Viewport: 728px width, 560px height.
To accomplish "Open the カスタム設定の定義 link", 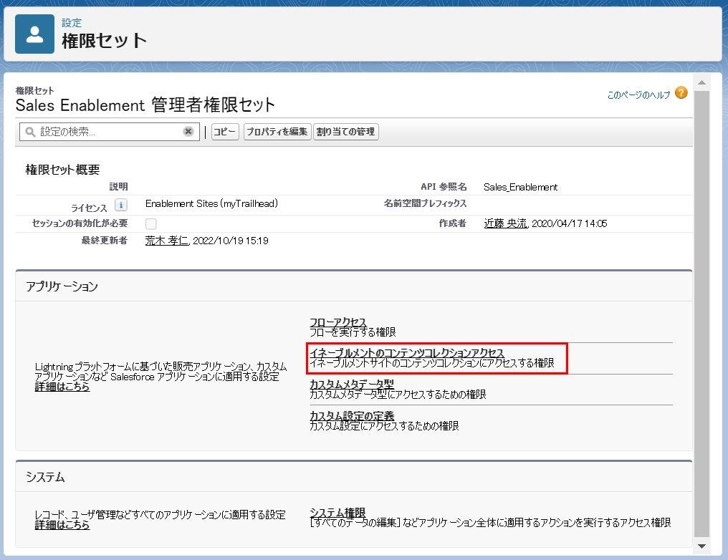I will pyautogui.click(x=352, y=415).
